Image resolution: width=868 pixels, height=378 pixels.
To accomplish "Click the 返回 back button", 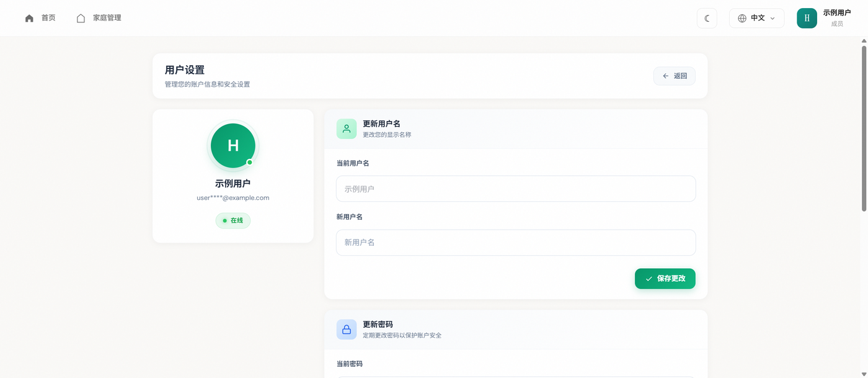I will [x=675, y=76].
